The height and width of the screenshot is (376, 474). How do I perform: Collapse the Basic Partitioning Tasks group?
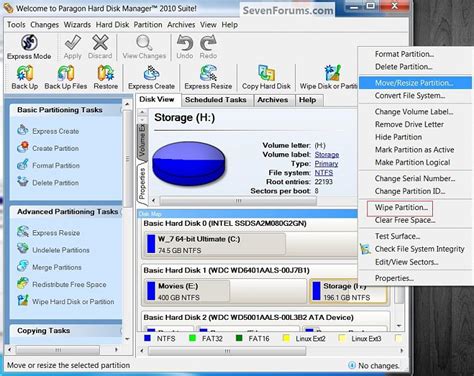point(122,110)
